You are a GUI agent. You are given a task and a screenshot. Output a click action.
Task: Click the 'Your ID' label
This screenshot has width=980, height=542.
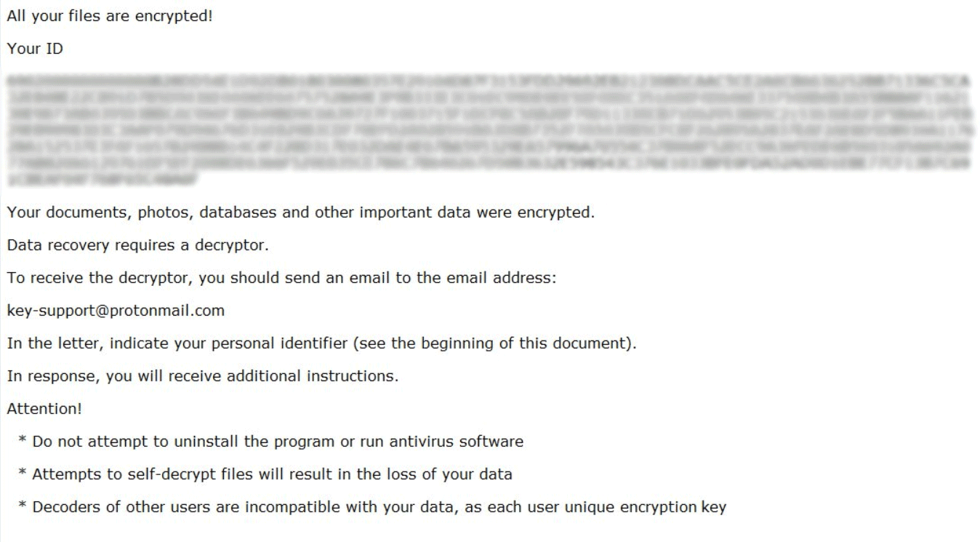click(x=35, y=49)
